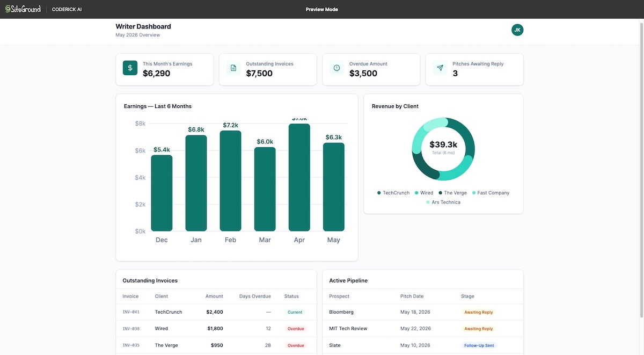Click the CODERICK AI label
Viewport: 644px width, 355px height.
67,9
